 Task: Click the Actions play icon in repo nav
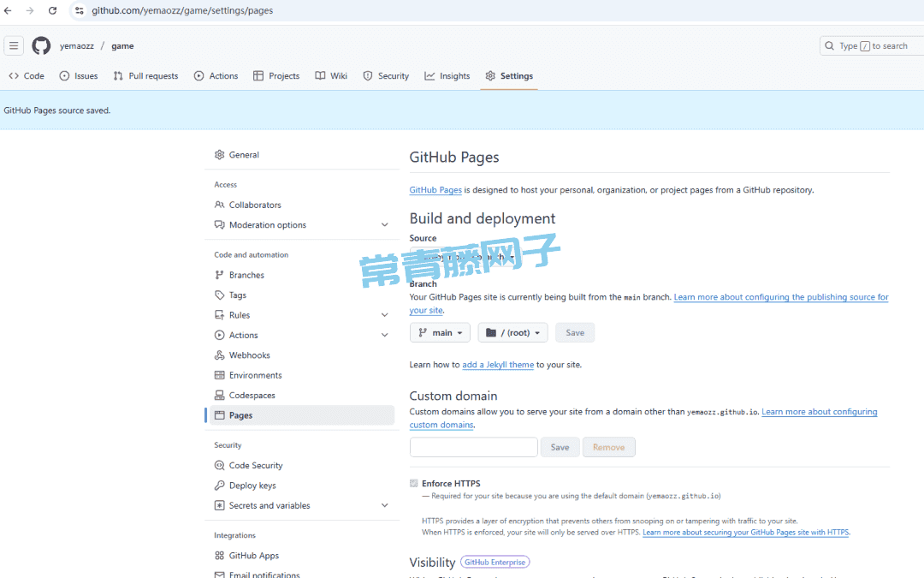(199, 75)
